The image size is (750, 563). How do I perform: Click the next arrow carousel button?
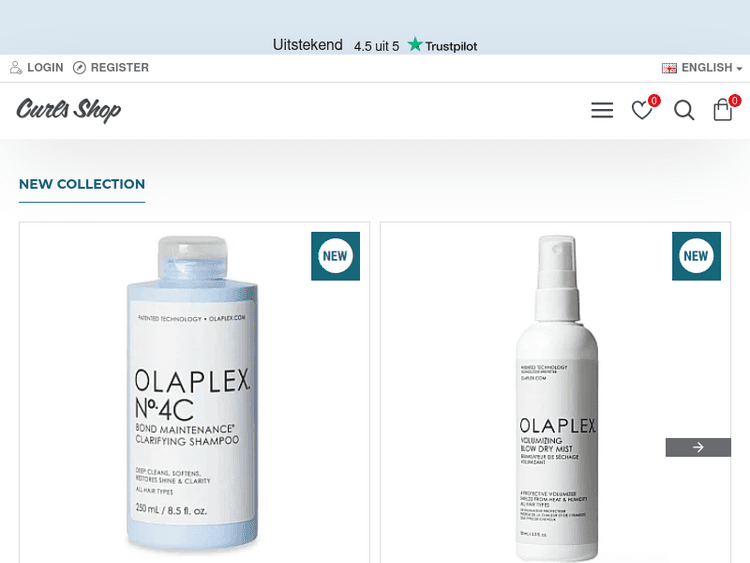pos(698,447)
